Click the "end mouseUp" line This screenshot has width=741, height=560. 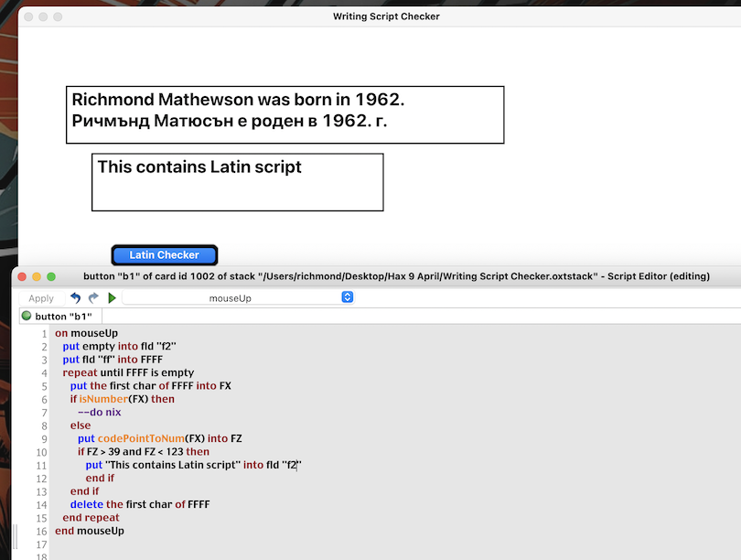coord(90,532)
